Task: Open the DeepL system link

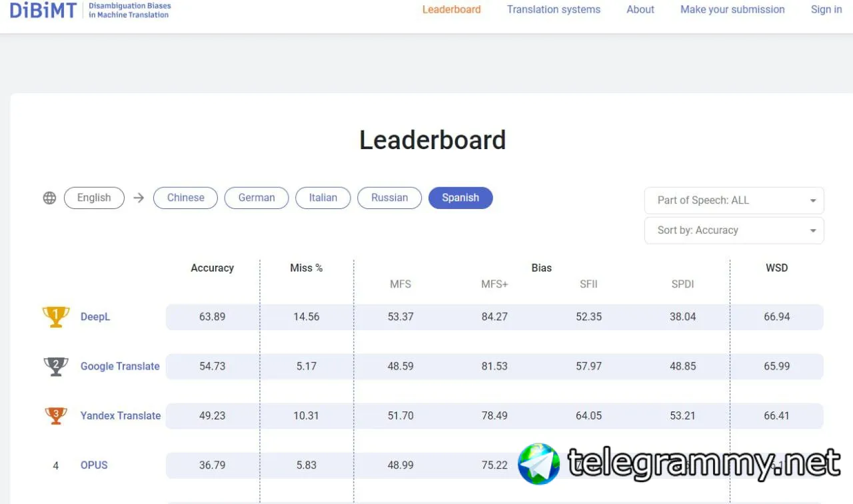Action: click(x=95, y=317)
